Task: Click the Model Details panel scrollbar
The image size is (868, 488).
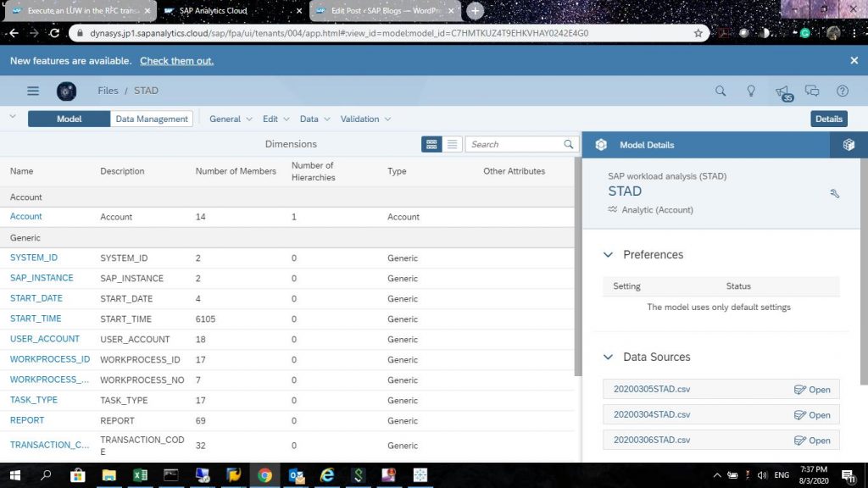Action: (864, 271)
